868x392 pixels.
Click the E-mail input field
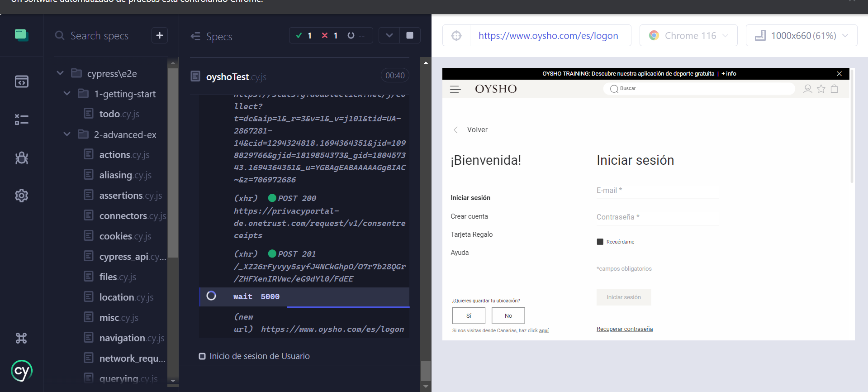657,191
